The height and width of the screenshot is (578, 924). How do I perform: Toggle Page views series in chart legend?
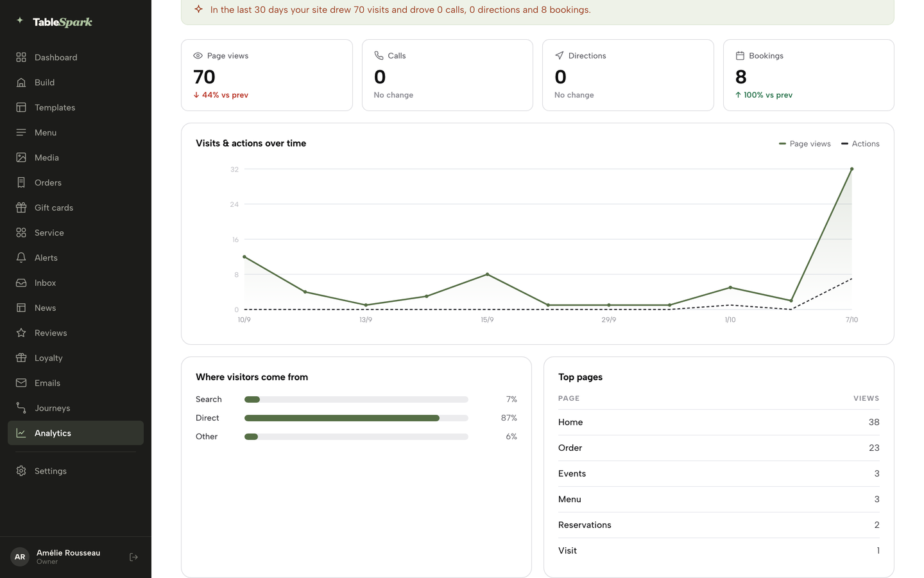point(805,144)
